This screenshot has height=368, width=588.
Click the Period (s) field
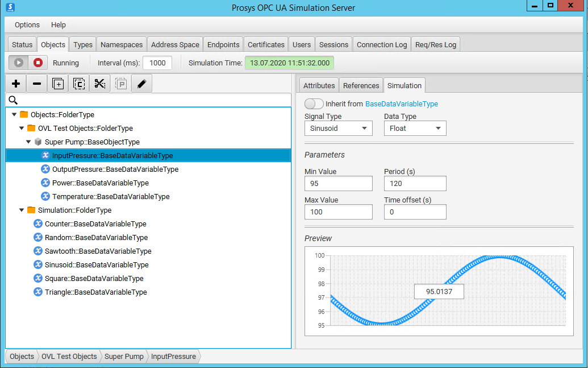click(415, 183)
